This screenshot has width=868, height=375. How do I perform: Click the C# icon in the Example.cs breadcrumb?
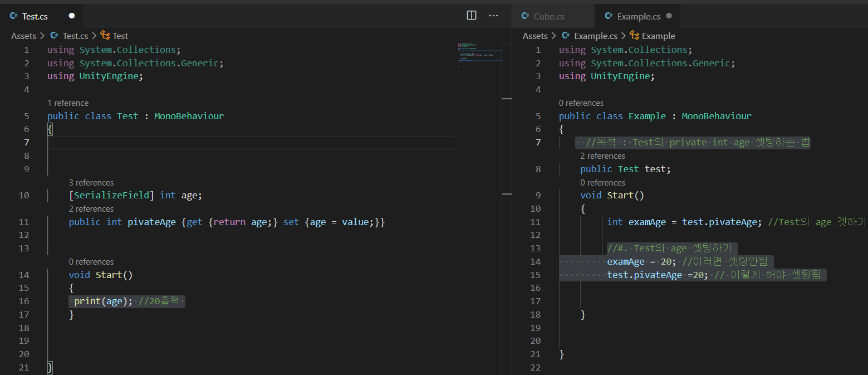coord(566,36)
